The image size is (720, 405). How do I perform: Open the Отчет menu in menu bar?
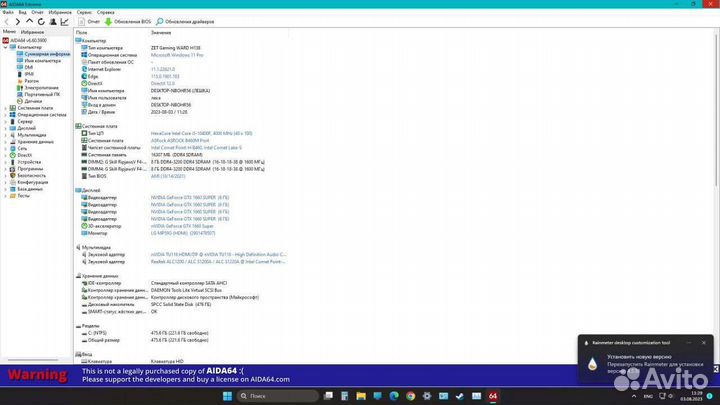pos(37,12)
